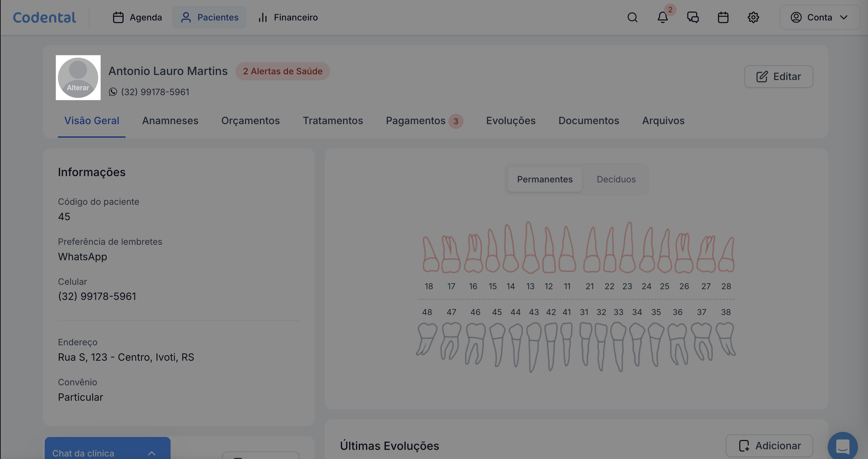The image size is (868, 459).
Task: Open the chat messages icon in header
Action: (x=693, y=17)
